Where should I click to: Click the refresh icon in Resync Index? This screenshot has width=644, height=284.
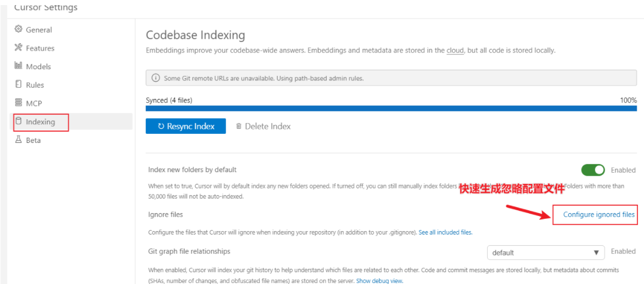(x=161, y=127)
